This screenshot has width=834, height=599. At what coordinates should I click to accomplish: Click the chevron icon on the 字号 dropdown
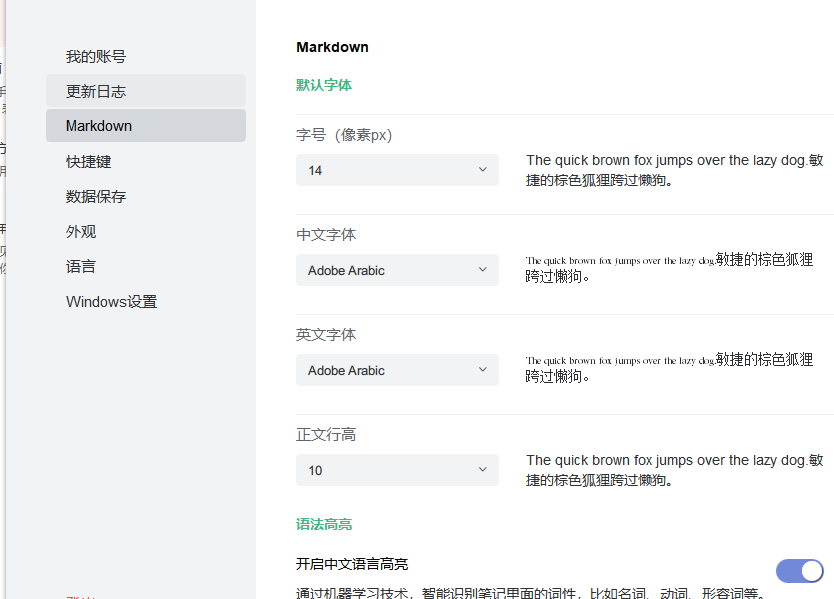481,170
